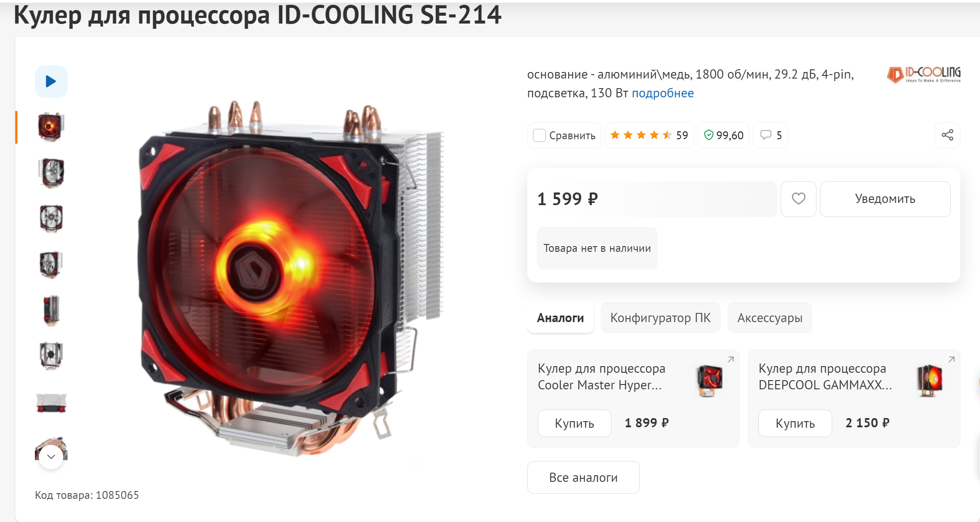Viewport: 980px width, 522px height.
Task: Open Cooler Master Hyper analog arrow icon
Action: (731, 360)
